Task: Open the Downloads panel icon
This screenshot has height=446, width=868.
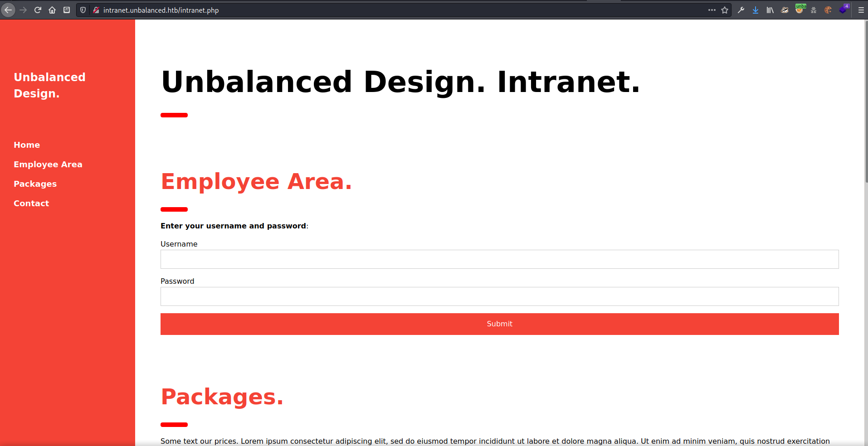Action: [756, 10]
